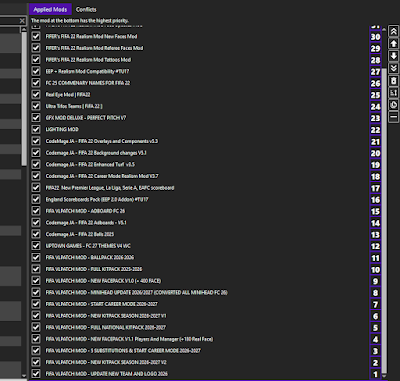Toggle FC 25 COMMENARY NAMES checkbox
This screenshot has width=400, height=381.
(36, 83)
